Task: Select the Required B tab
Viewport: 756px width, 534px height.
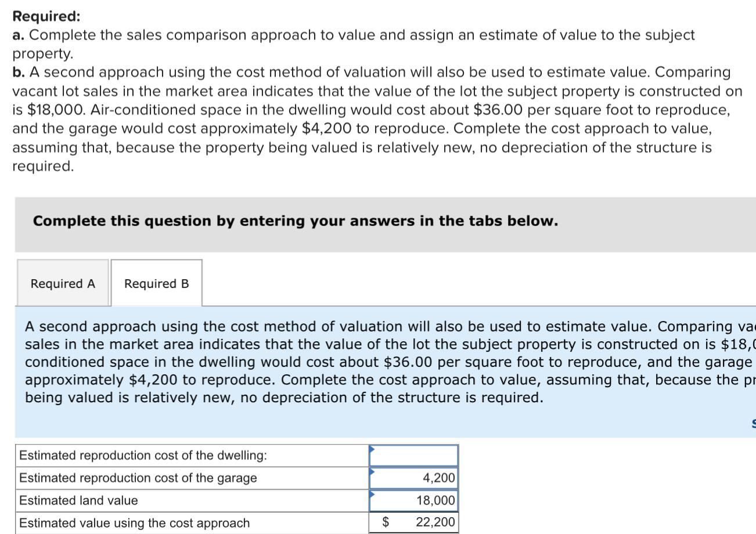Action: [x=156, y=283]
